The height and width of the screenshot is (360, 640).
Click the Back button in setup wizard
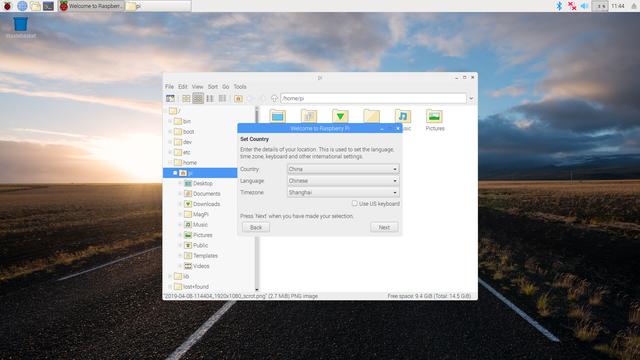256,227
